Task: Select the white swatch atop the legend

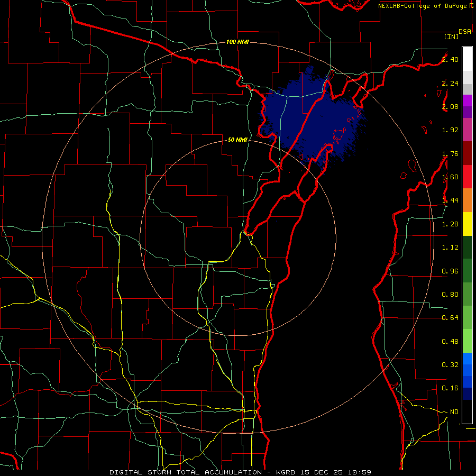Action: click(x=467, y=59)
